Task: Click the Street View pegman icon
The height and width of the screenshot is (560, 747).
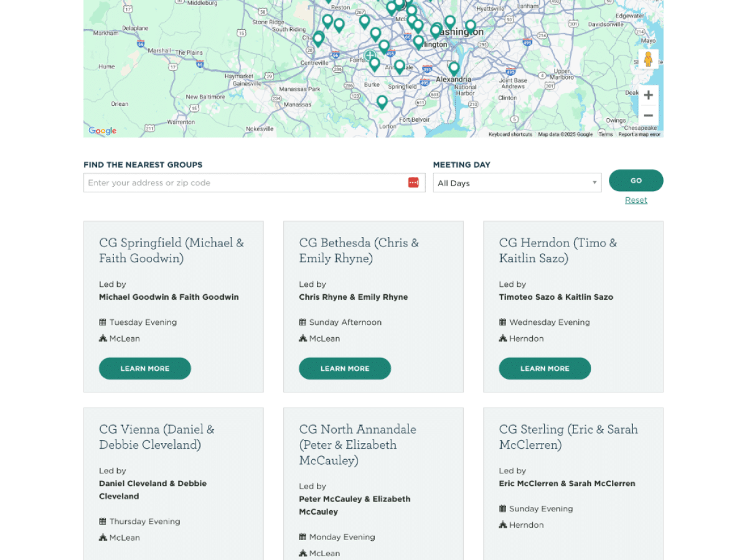Action: tap(648, 60)
